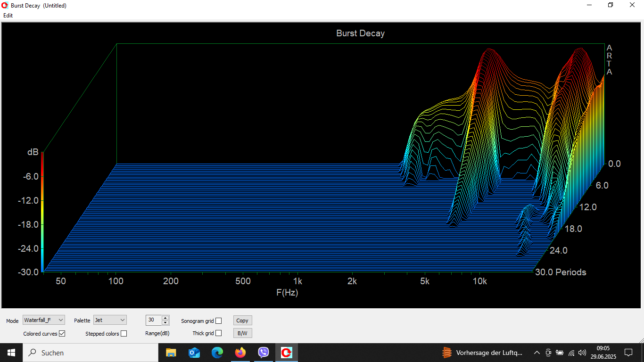The height and width of the screenshot is (362, 644).
Task: Open the Edit menu
Action: (x=8, y=16)
